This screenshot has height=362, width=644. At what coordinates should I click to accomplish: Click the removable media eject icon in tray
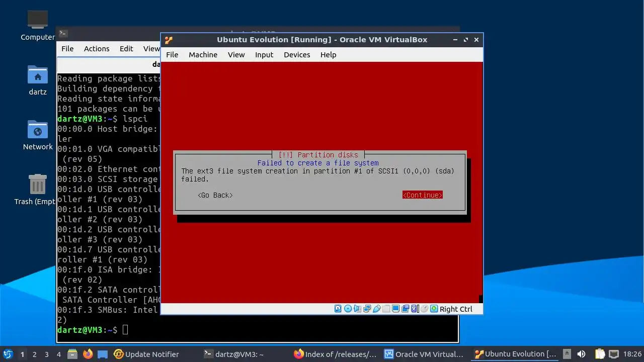click(567, 354)
